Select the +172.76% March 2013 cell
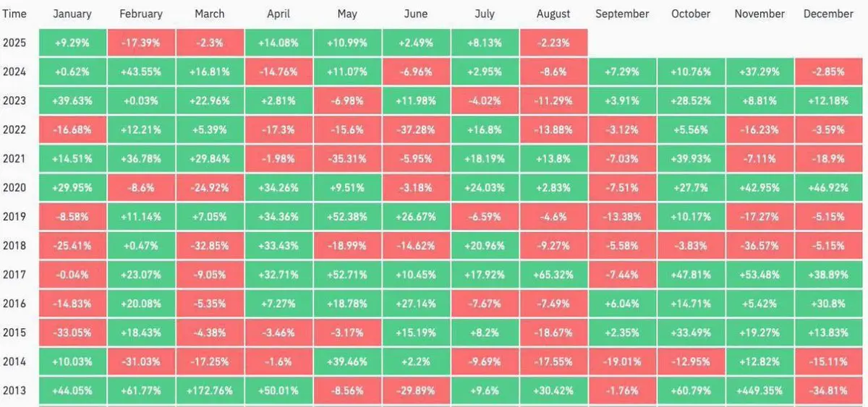This screenshot has height=407, width=868. point(210,390)
